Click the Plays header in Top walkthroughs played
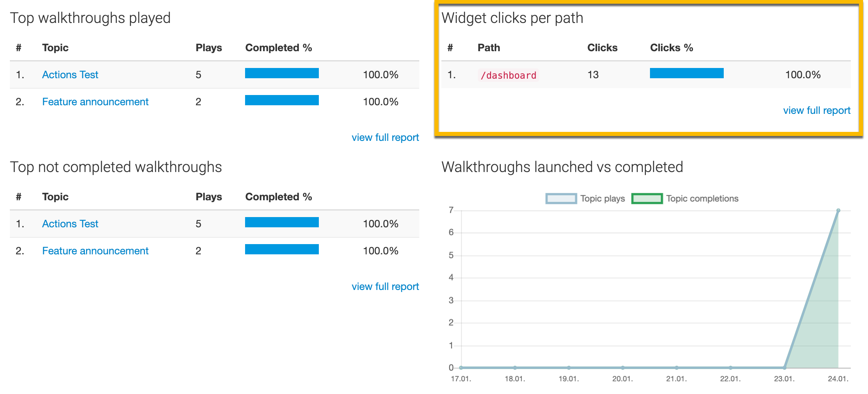Screen dimensions: 868x394 tap(209, 48)
